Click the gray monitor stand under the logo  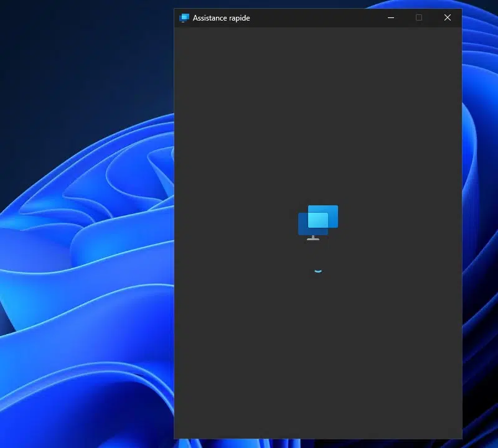(313, 238)
